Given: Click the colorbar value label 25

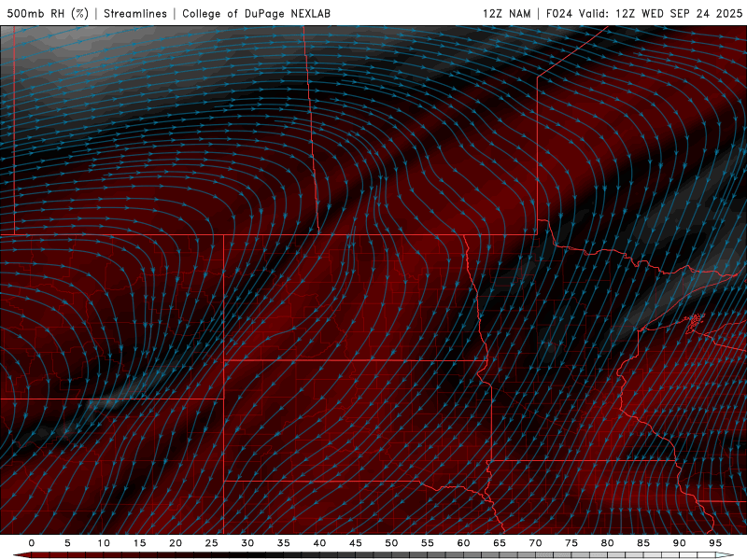Looking at the screenshot, I should (212, 543).
